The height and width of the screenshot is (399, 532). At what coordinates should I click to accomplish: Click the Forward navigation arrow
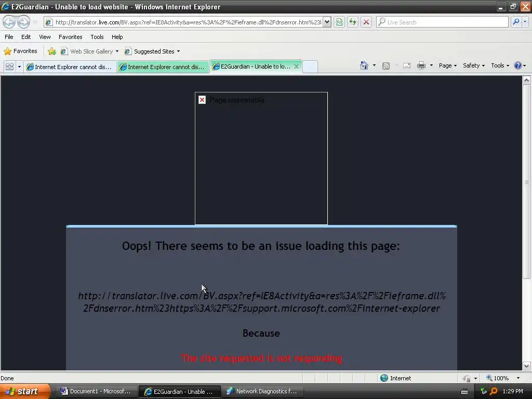click(23, 22)
